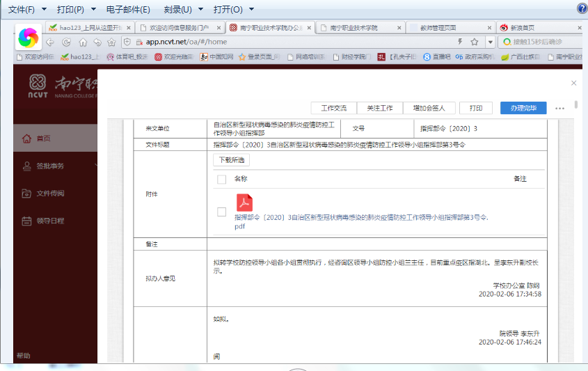Open the 文件(F) menu dropdown arrow
588x371 pixels.
(45, 9)
